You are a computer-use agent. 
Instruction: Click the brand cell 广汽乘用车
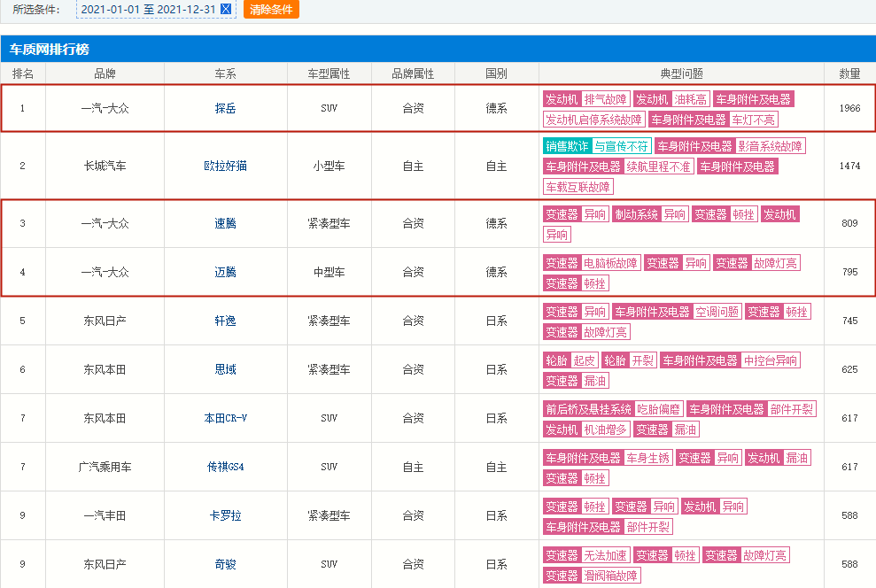pyautogui.click(x=105, y=467)
